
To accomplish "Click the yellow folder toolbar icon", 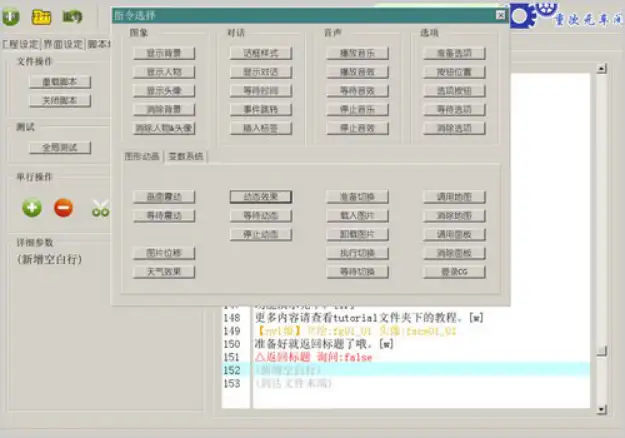I will (41, 17).
